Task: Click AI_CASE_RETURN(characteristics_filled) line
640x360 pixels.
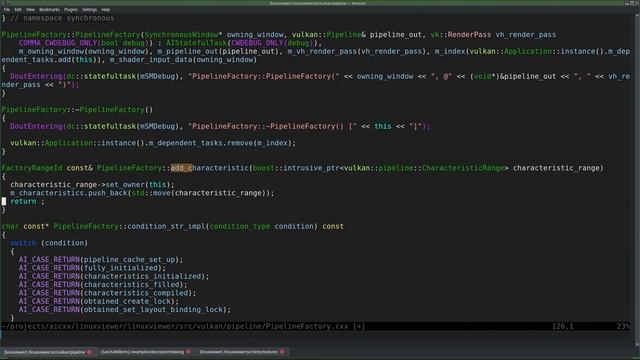Action: 103,284
